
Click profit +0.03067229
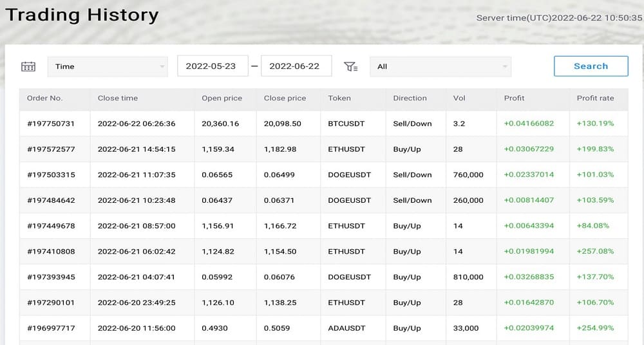tap(529, 149)
